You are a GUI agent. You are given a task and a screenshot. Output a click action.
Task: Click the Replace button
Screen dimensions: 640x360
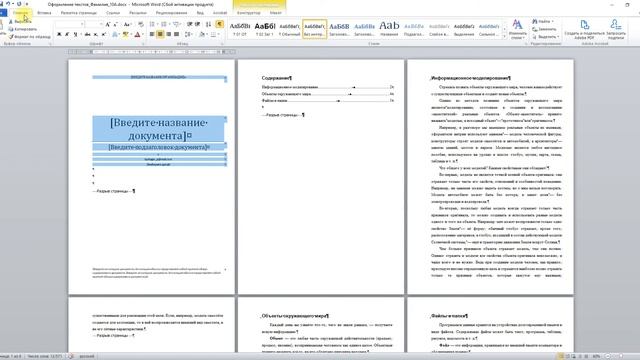coord(544,29)
